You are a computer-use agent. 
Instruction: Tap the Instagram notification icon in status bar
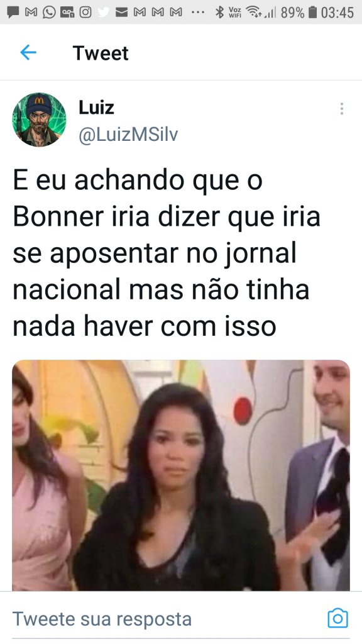[85, 13]
